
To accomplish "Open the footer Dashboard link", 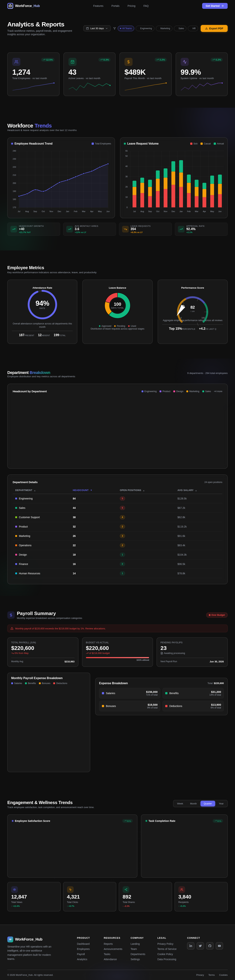I will tap(83, 944).
